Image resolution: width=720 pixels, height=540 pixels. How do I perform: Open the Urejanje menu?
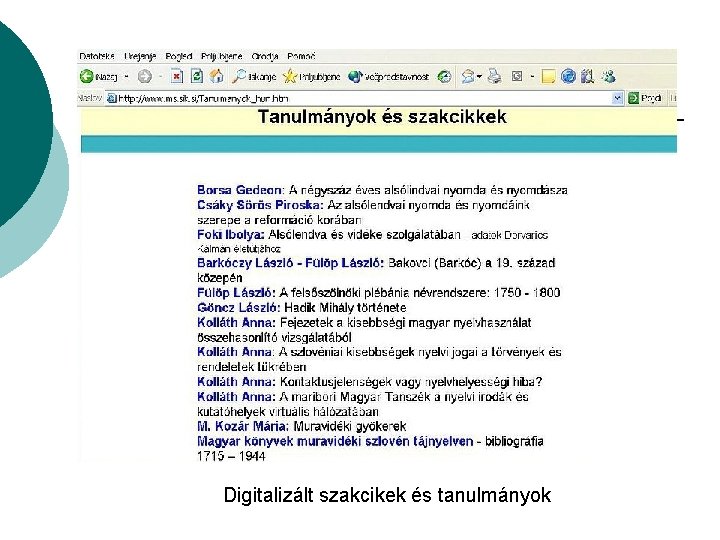point(140,56)
